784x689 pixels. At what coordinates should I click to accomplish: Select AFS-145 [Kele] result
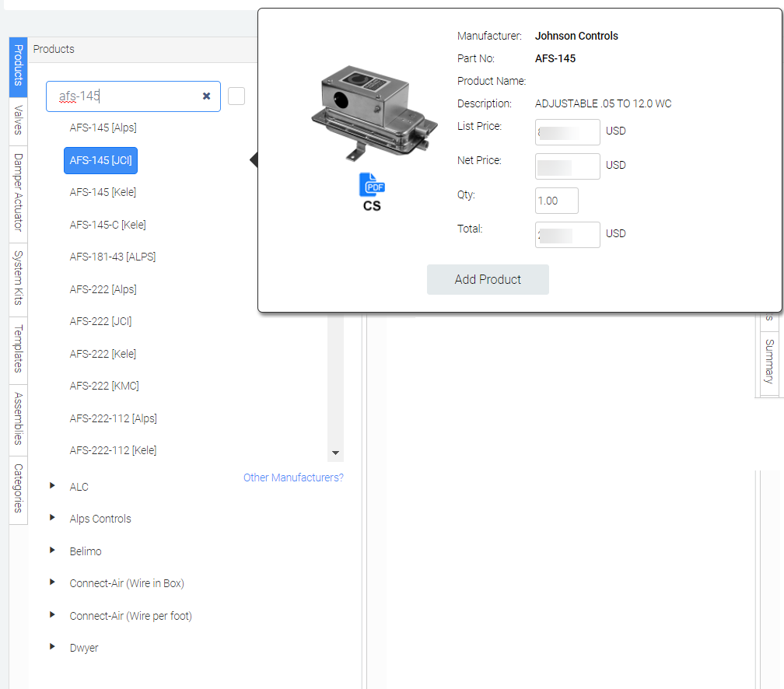pyautogui.click(x=103, y=192)
